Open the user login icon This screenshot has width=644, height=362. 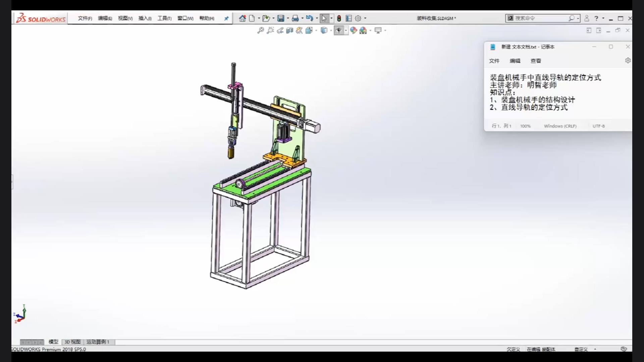[587, 18]
